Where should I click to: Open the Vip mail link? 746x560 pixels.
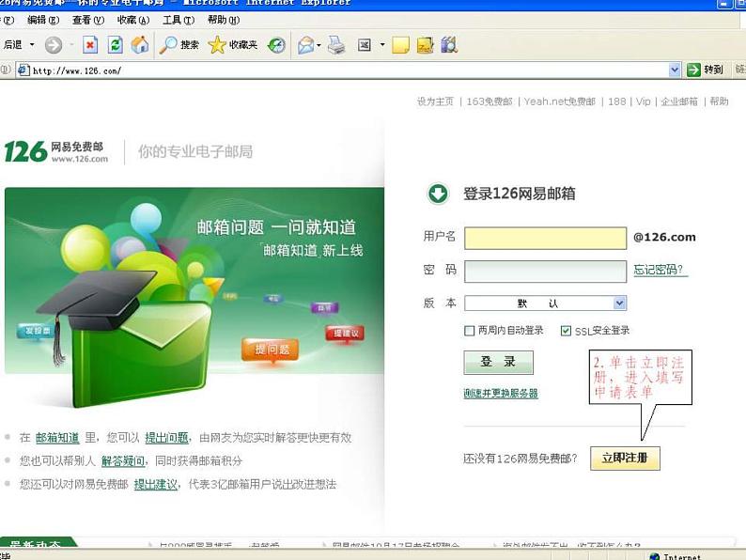click(x=644, y=101)
